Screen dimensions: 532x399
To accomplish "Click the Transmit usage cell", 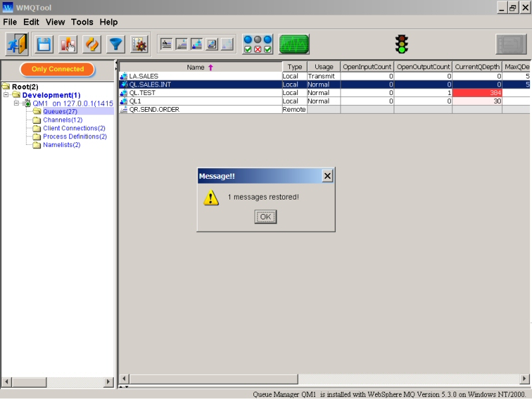I will click(324, 76).
